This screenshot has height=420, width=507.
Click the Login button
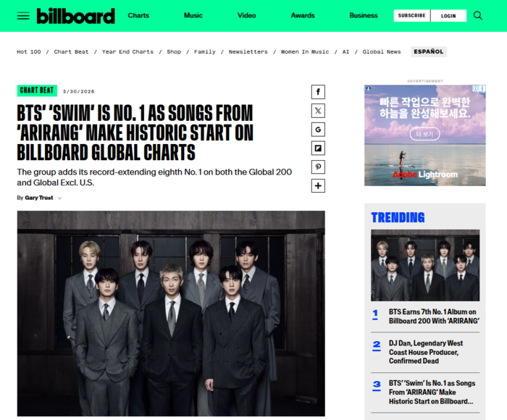point(448,15)
